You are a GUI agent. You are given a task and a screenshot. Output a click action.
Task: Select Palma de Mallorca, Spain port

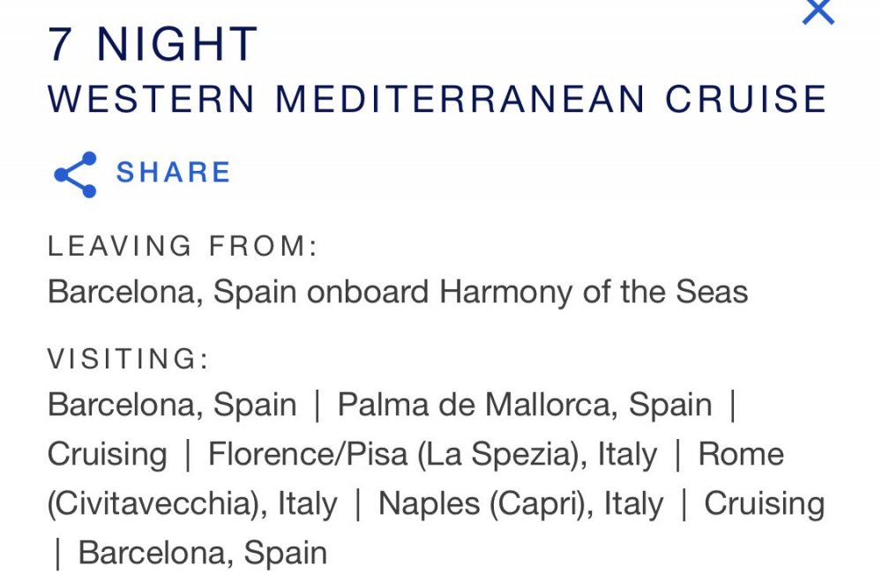pos(525,405)
